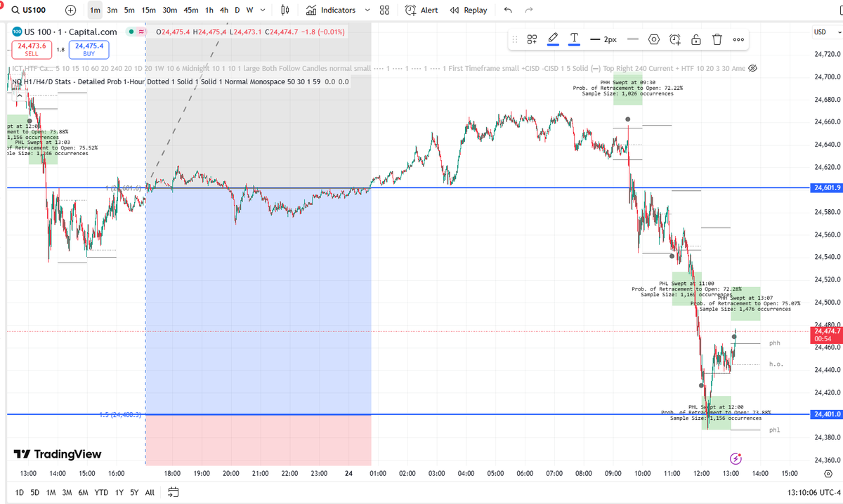Set the date range to 1M
Image resolution: width=843 pixels, height=504 pixels.
point(51,492)
